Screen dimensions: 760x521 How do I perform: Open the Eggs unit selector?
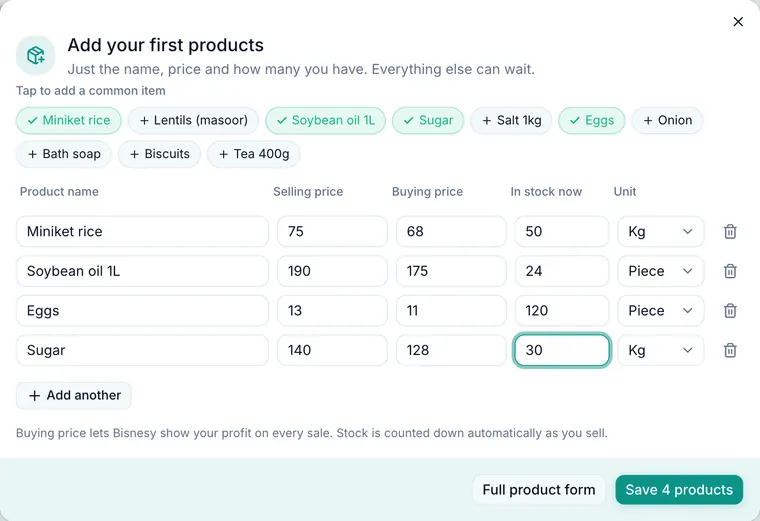(660, 311)
